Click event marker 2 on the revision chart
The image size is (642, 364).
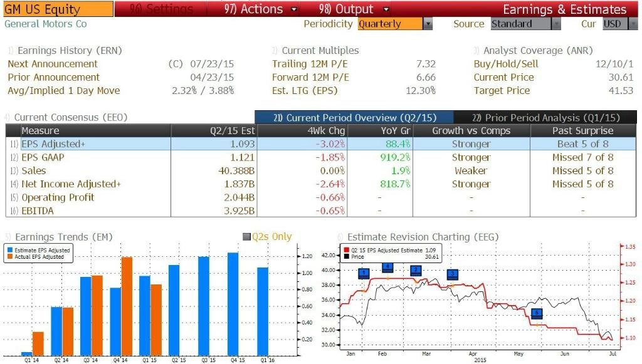point(416,271)
